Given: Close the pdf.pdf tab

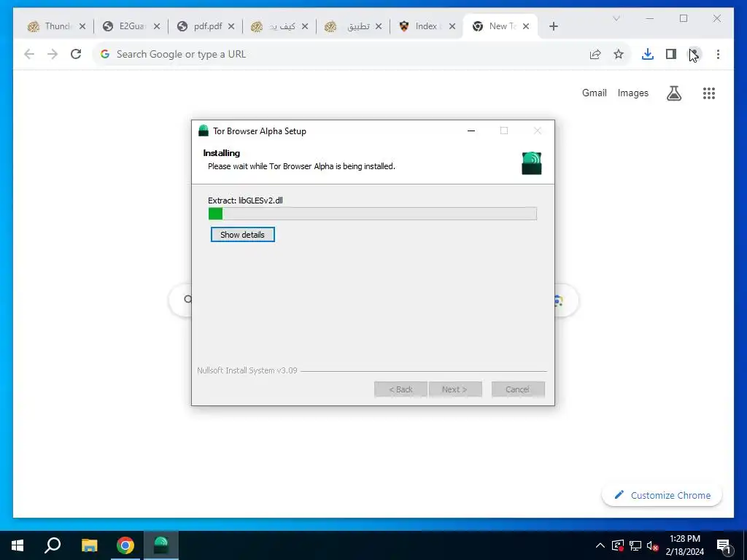Looking at the screenshot, I should (x=231, y=26).
